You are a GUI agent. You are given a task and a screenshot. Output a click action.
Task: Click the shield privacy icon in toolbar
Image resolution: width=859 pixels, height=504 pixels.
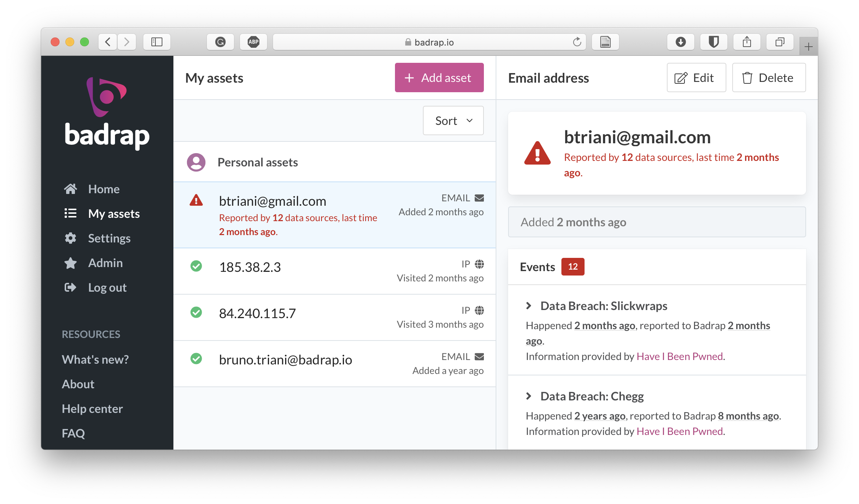pos(714,42)
